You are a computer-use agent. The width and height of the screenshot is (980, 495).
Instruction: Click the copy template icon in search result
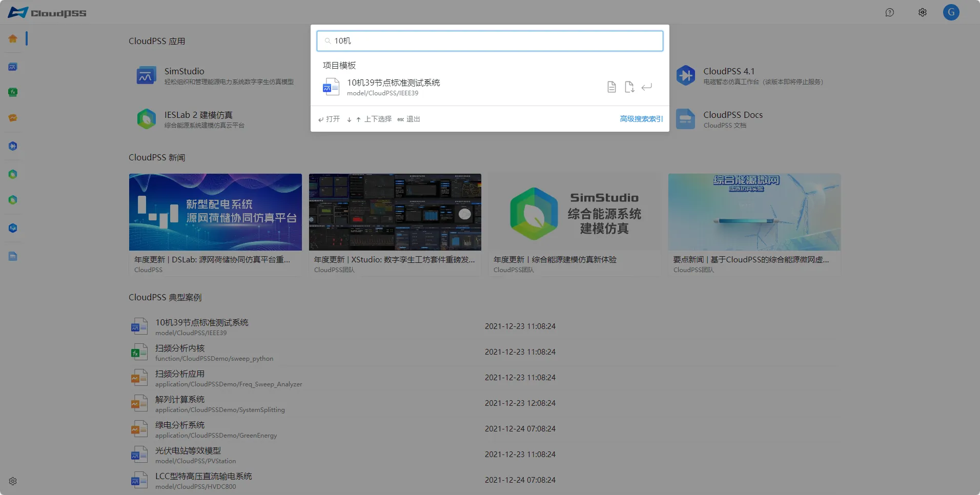629,87
